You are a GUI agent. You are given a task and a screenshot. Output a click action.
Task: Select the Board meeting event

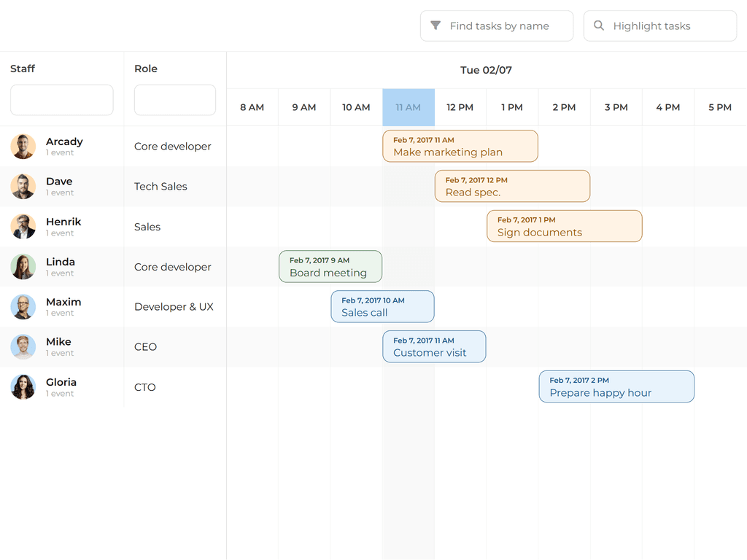point(330,267)
